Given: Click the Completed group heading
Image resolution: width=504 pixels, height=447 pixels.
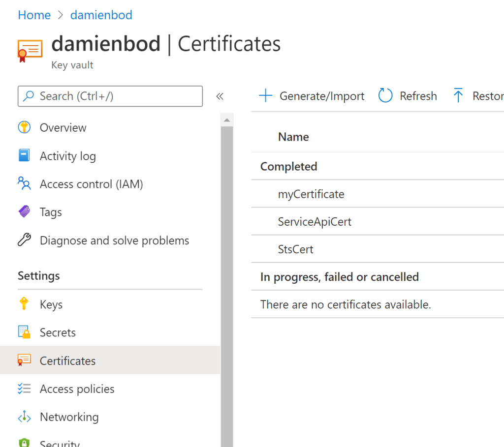Looking at the screenshot, I should tap(288, 166).
